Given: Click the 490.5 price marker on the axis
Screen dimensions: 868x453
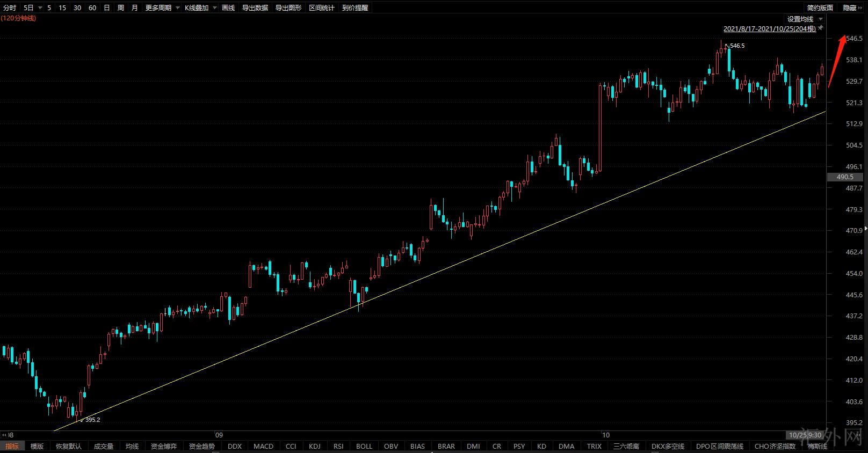Looking at the screenshot, I should point(845,177).
